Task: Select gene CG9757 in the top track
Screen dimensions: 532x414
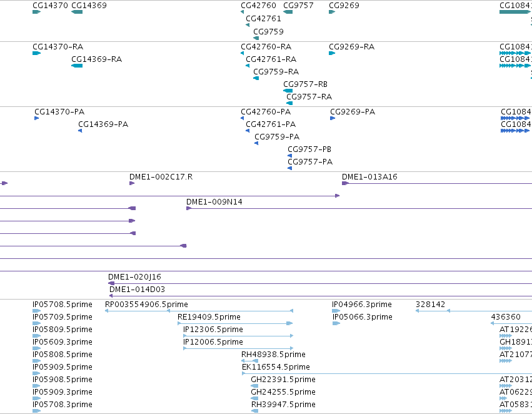Action: tap(288, 12)
